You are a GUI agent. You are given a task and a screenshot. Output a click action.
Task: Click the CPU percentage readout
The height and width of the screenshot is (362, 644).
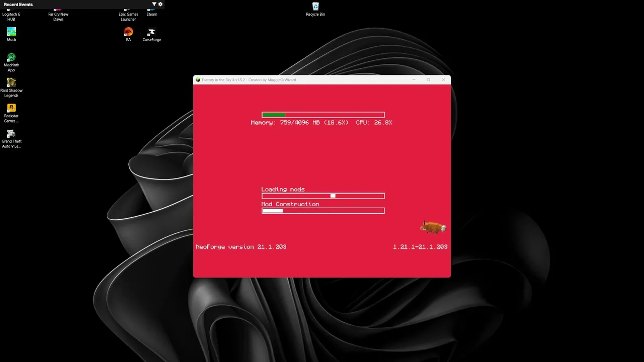coord(374,122)
